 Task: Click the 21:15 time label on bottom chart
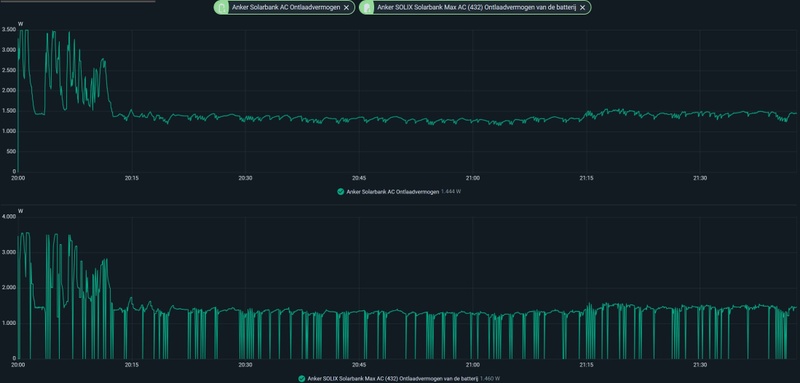point(587,365)
